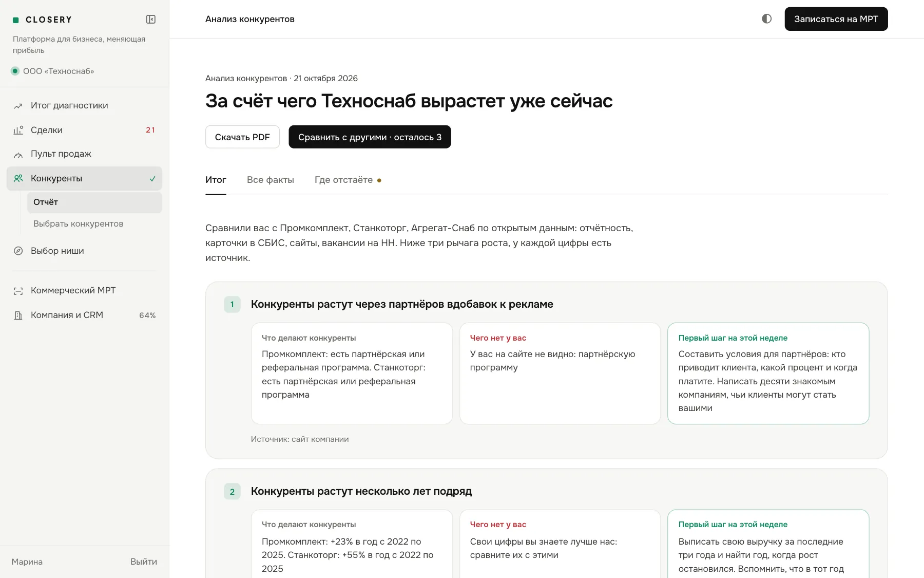The image size is (924, 578).
Task: Click the Анализ конкурентов header title
Action: (x=250, y=19)
